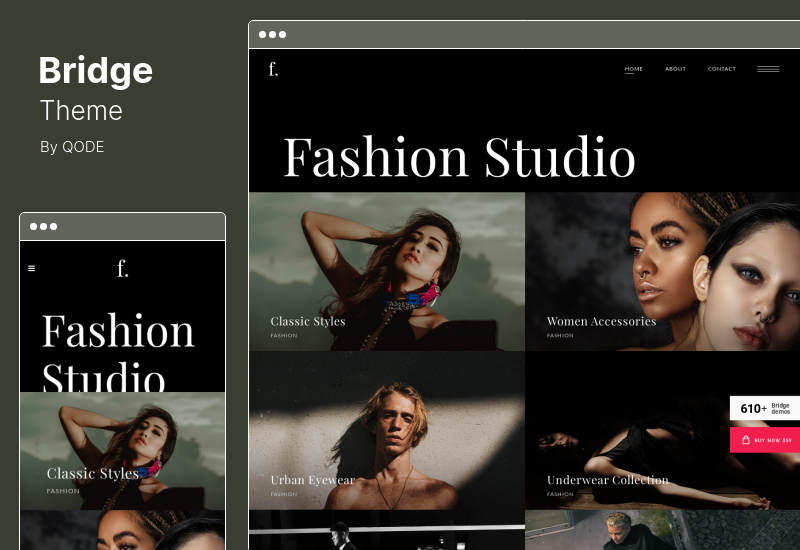Open the Underwear Collection portfolio tile
The image size is (800, 550).
(662, 430)
